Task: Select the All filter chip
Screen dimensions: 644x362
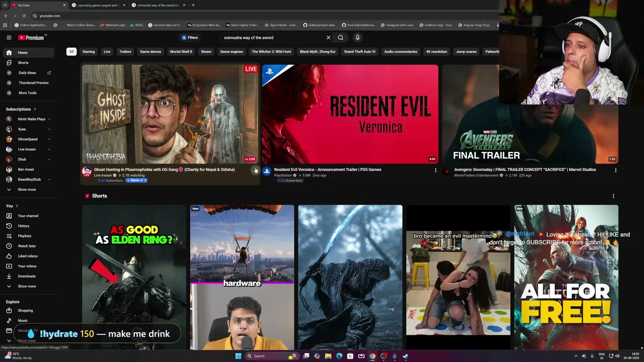Action: [x=71, y=52]
